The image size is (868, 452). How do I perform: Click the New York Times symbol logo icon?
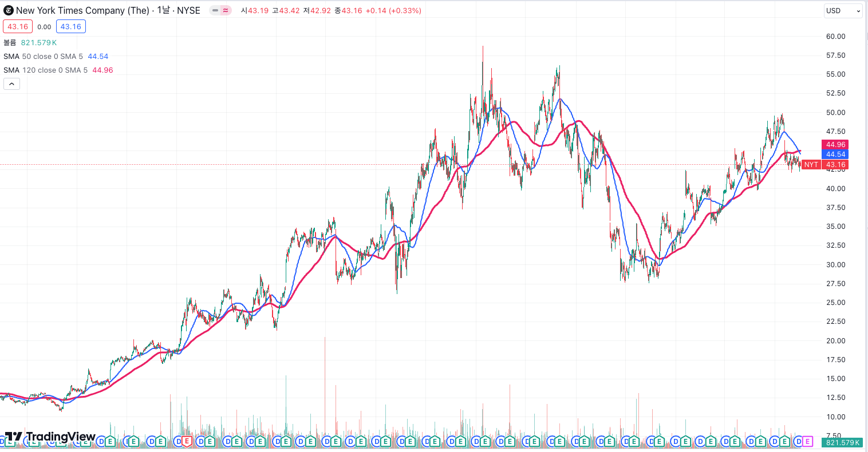(x=9, y=10)
